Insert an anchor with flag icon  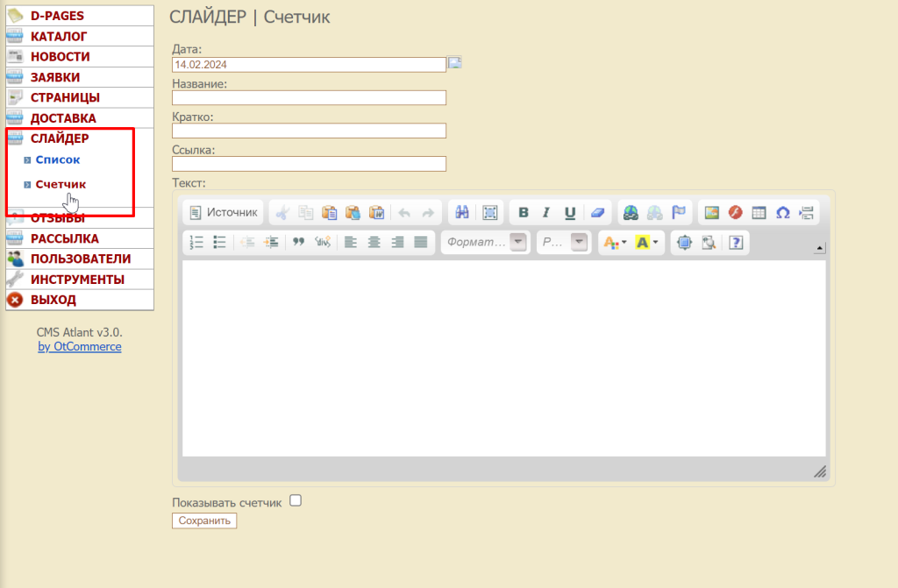679,213
